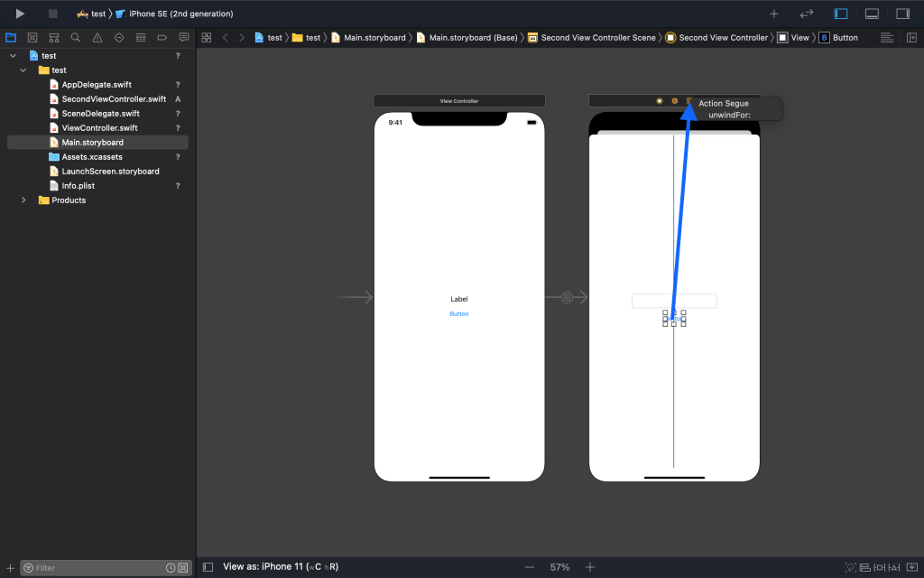924x578 pixels.
Task: Zoom in the storyboard canvas
Action: click(590, 567)
